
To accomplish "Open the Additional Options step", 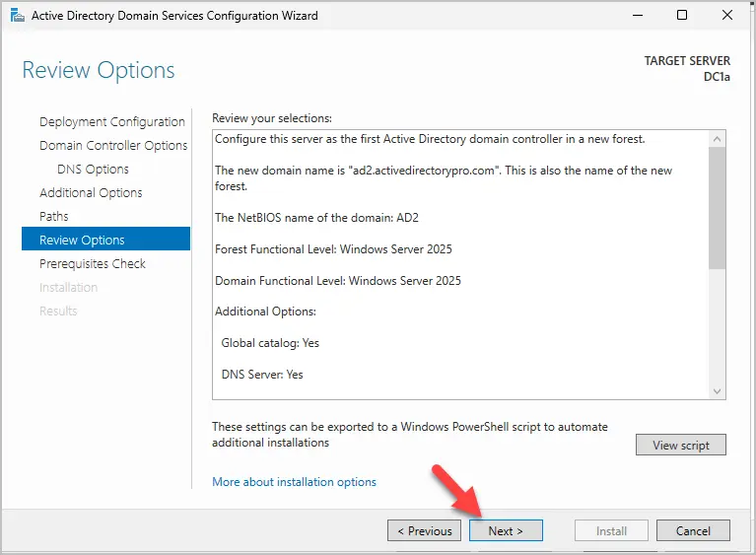I will pos(91,193).
